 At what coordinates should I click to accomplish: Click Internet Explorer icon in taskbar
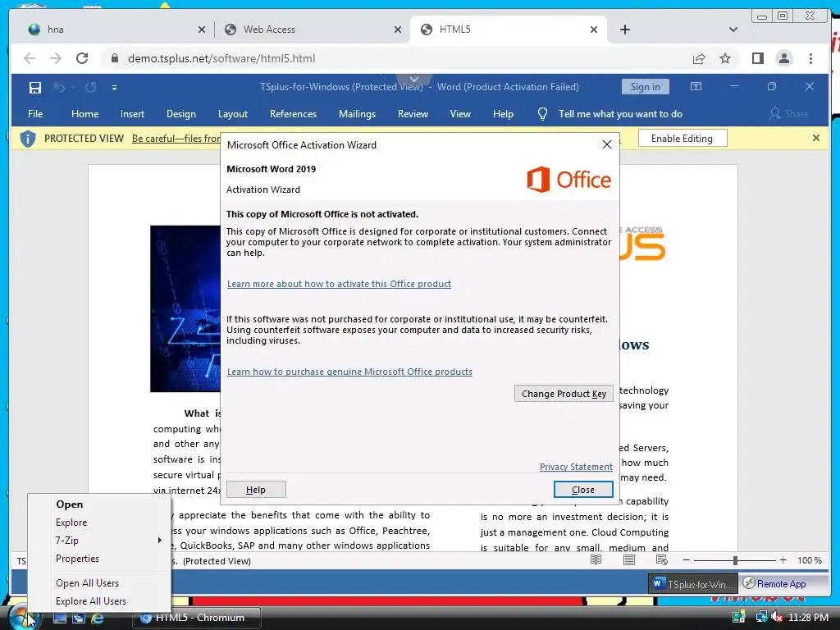[97, 618]
